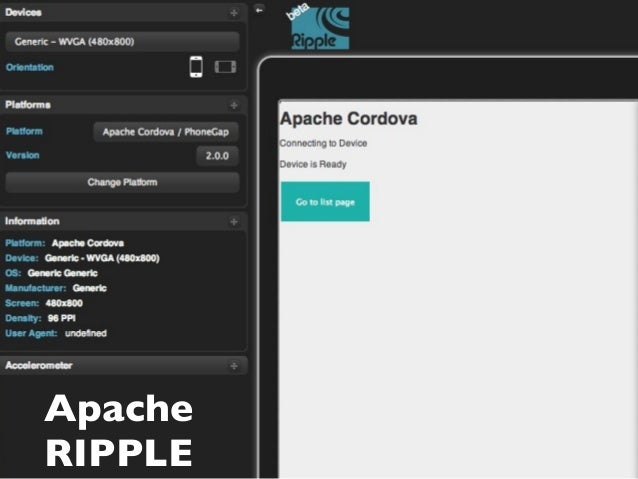Click the Information row 'Device: Generic - WVGA'
The width and height of the screenshot is (638, 479).
pos(82,258)
